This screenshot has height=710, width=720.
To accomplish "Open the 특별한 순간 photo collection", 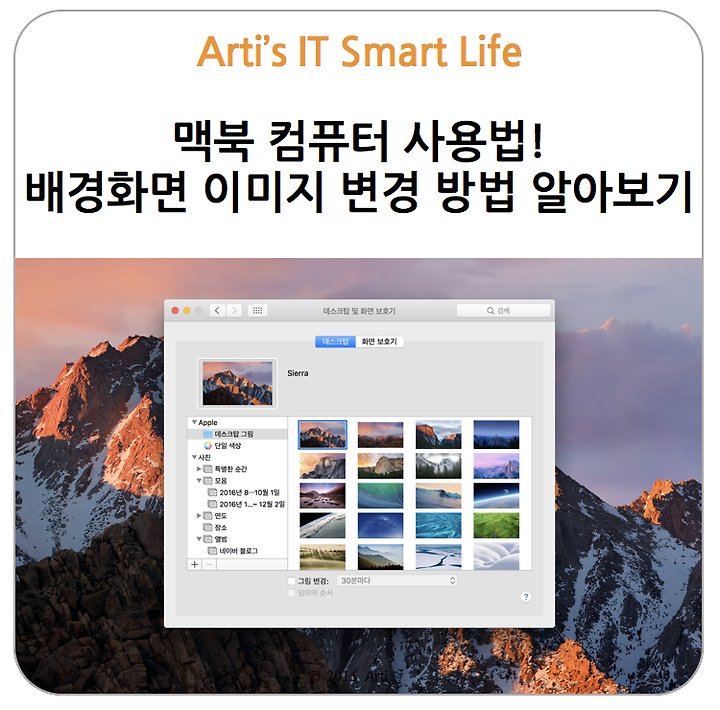I will [x=238, y=469].
